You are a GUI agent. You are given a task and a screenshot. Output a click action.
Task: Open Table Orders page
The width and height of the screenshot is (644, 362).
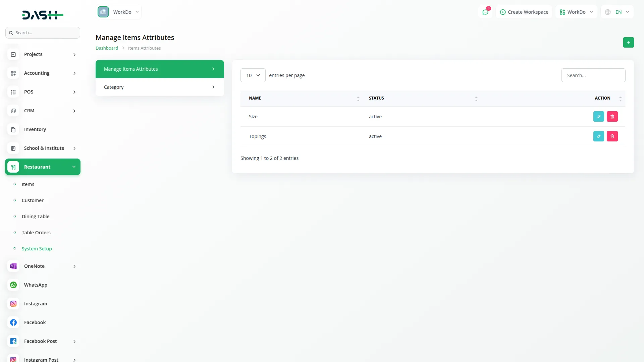tap(36, 233)
